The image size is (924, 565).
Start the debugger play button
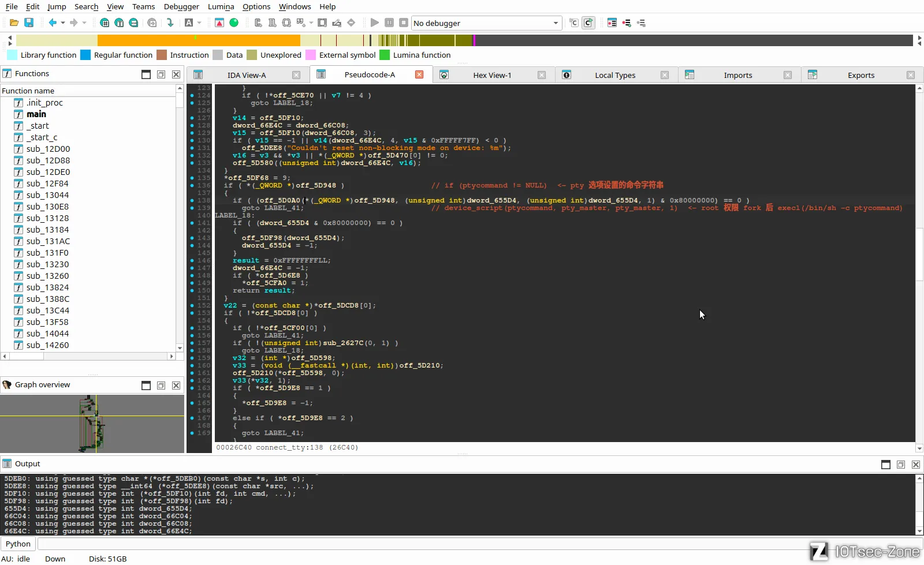point(375,23)
